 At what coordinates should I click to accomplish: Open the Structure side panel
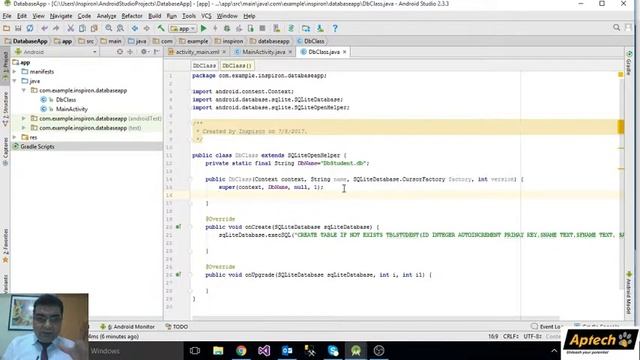(x=5, y=109)
